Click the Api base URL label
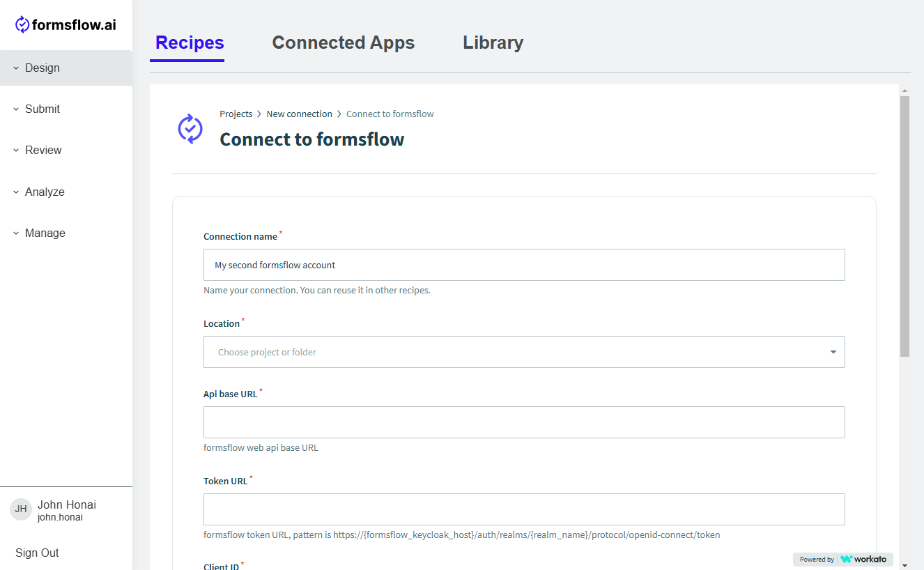Screen dimensions: 924x570 (x=231, y=394)
